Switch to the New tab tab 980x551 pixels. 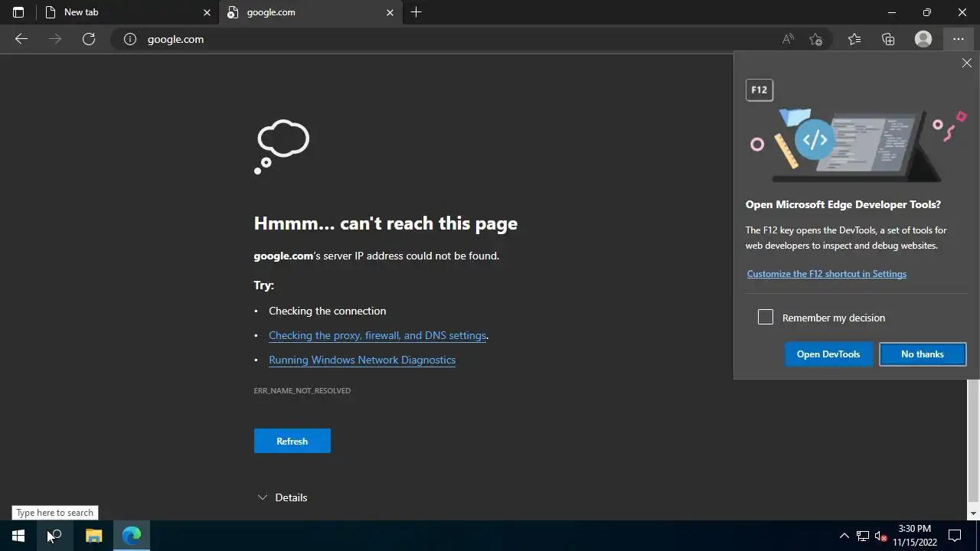tap(128, 12)
